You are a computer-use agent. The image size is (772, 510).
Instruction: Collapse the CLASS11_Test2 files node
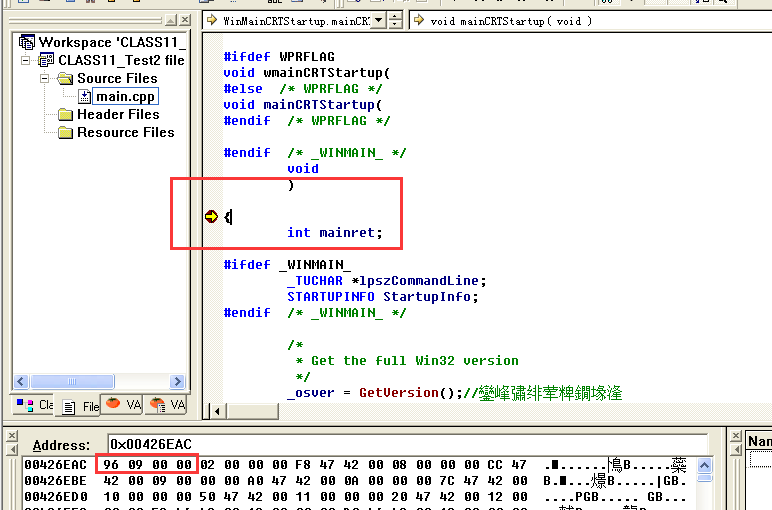click(x=26, y=61)
